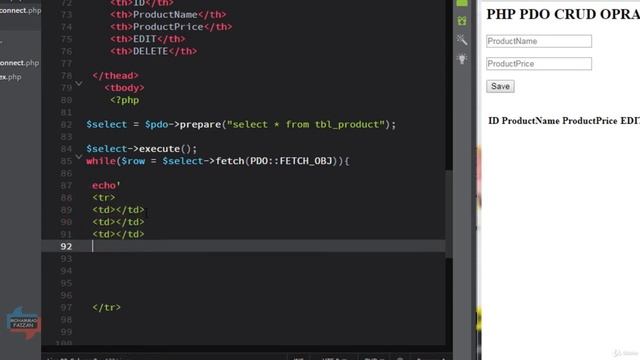Click line number 97 in the gutter
The height and width of the screenshot is (360, 640).
click(x=66, y=308)
